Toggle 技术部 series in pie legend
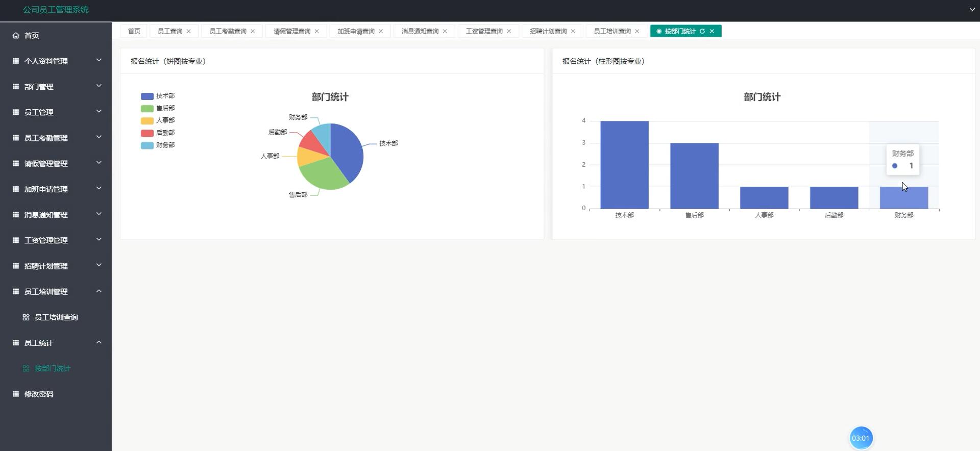The width and height of the screenshot is (980, 451). click(x=158, y=96)
